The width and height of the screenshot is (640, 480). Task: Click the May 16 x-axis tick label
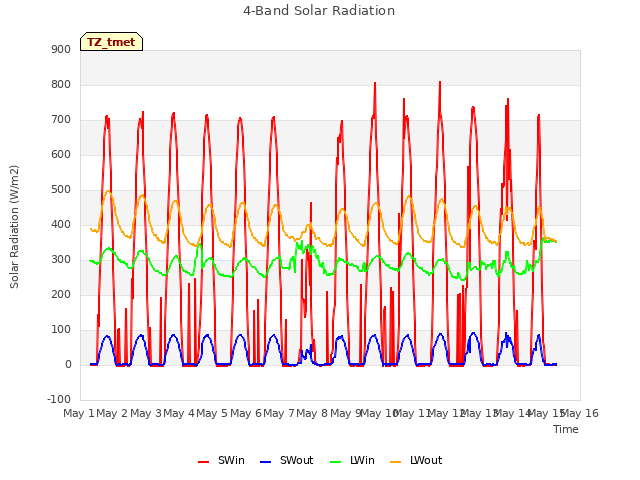(580, 413)
